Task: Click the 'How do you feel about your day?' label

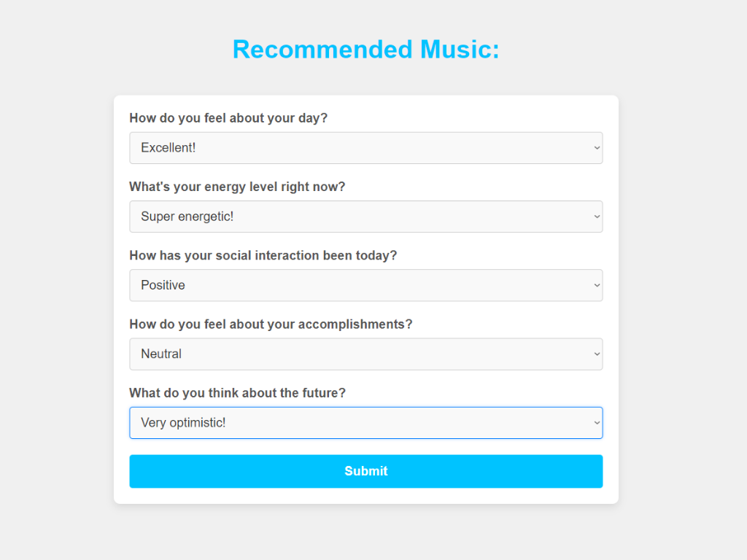Action: pyautogui.click(x=228, y=118)
